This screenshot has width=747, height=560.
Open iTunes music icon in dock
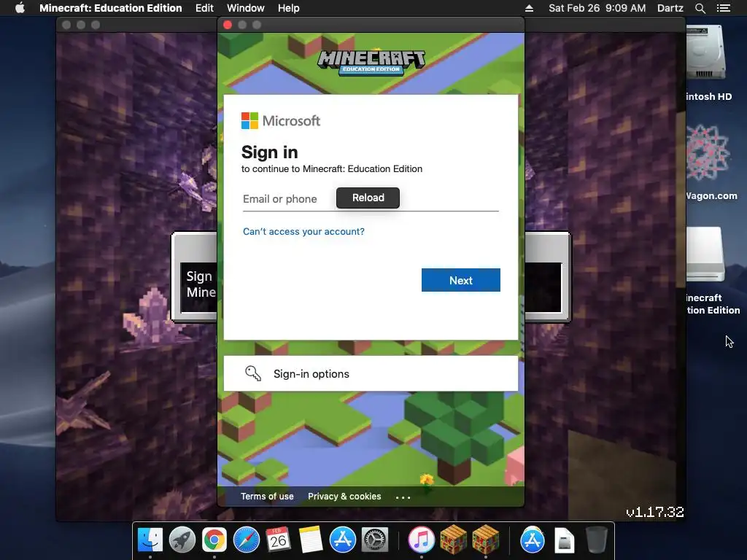[x=421, y=540]
